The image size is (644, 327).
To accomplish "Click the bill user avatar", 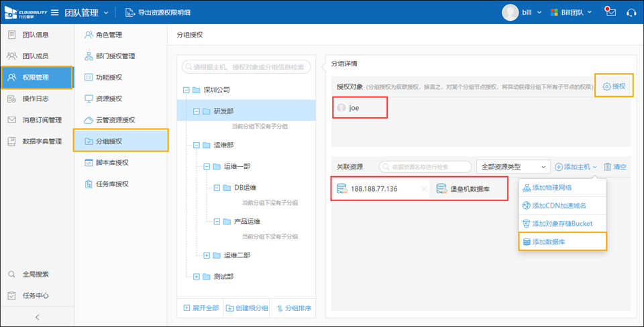I will tap(511, 12).
